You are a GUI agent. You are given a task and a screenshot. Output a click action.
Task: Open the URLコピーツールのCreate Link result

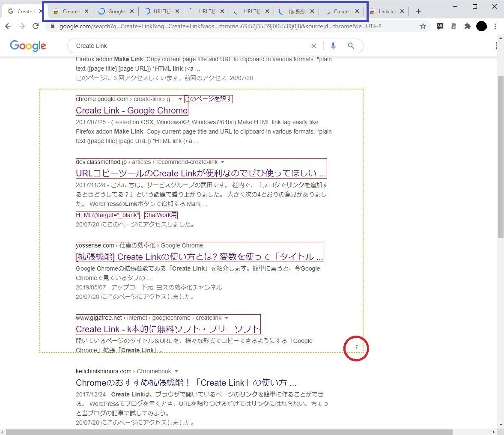[201, 173]
